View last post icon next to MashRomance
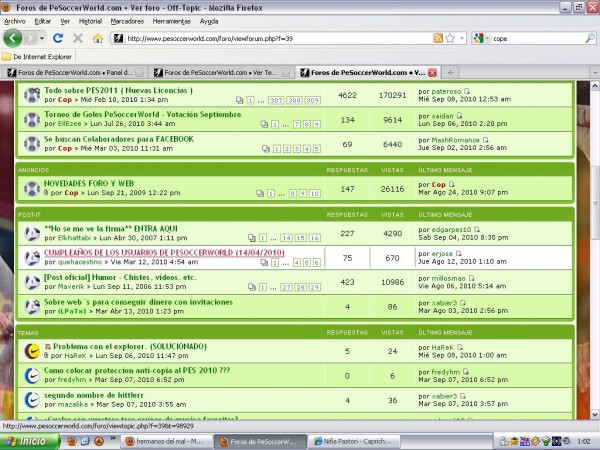Viewport: 600px width, 450px height. coord(485,140)
